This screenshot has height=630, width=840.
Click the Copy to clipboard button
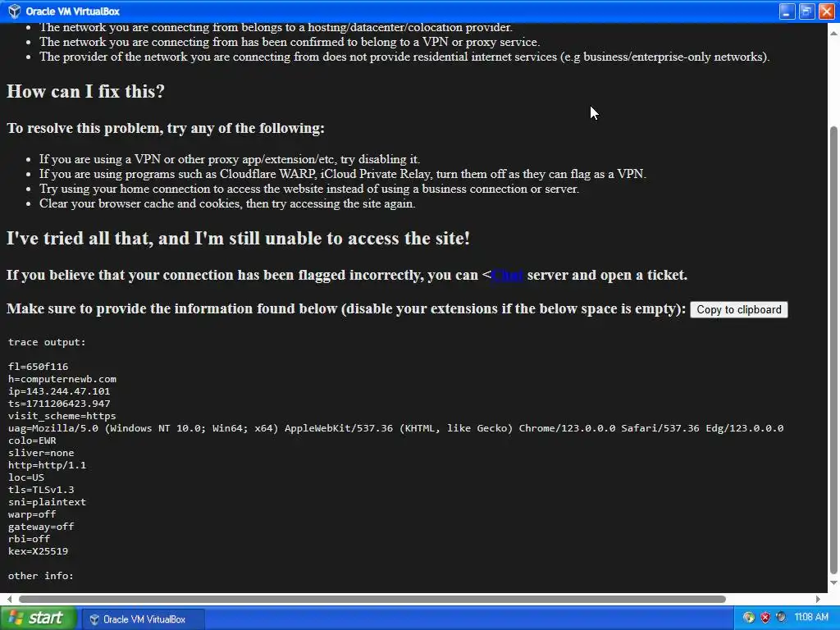[x=739, y=309]
